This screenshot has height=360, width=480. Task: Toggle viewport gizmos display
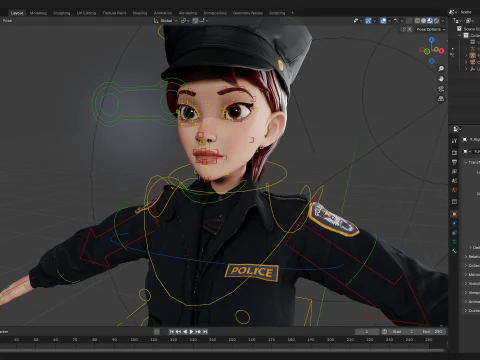pos(368,21)
